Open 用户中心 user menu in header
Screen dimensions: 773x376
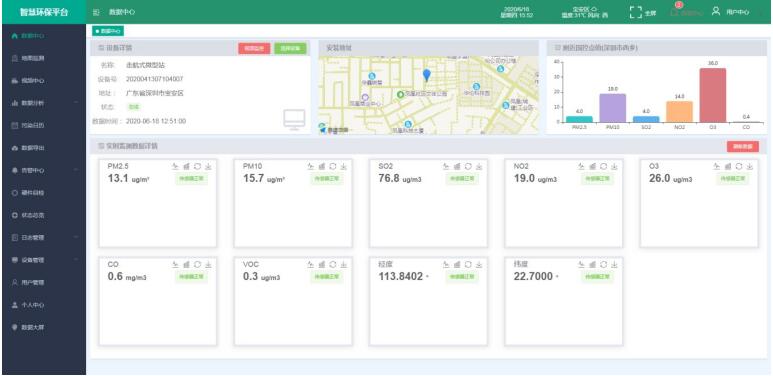[731, 12]
